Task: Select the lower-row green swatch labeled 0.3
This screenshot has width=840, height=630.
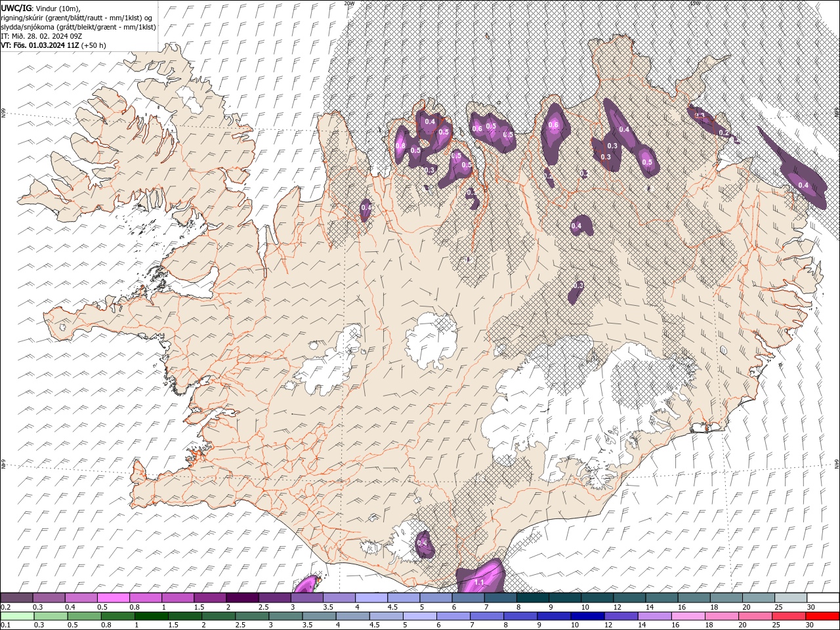Action: pyautogui.click(x=50, y=616)
